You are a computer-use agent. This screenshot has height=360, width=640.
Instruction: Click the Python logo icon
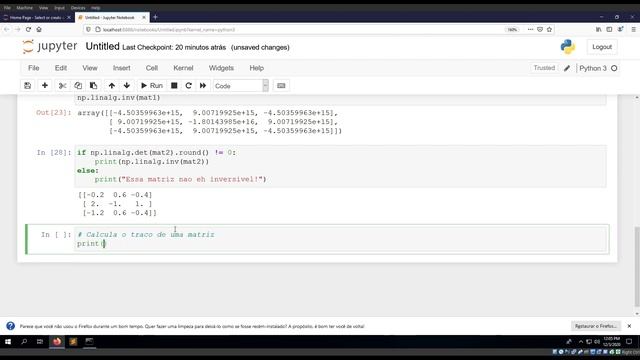pos(567,47)
